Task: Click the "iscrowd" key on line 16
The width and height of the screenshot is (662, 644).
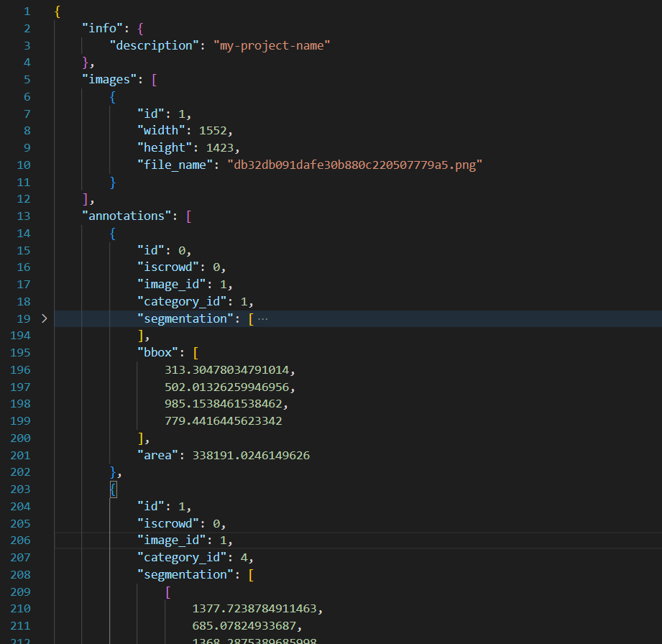Action: point(168,267)
